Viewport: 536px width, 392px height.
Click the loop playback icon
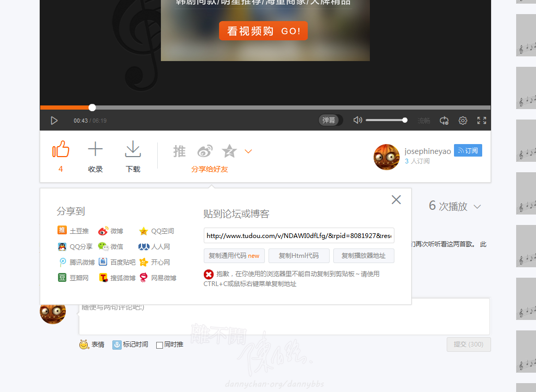click(444, 121)
